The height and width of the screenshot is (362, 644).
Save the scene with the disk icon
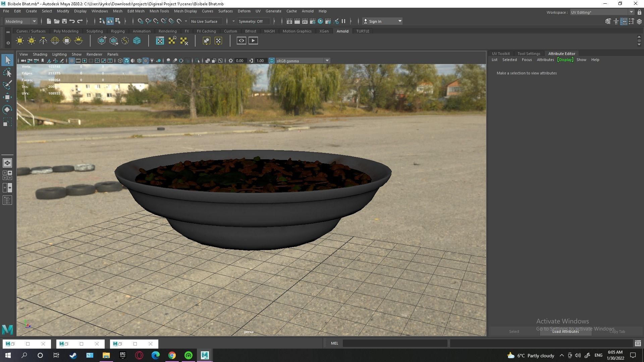[x=64, y=21]
